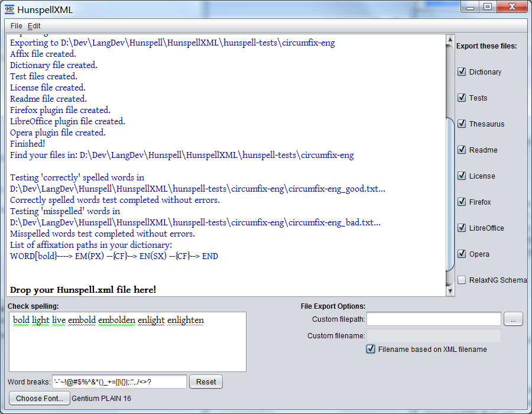Minimize the HunspellXML window
Viewport: 532px width, 414px height.
point(470,7)
